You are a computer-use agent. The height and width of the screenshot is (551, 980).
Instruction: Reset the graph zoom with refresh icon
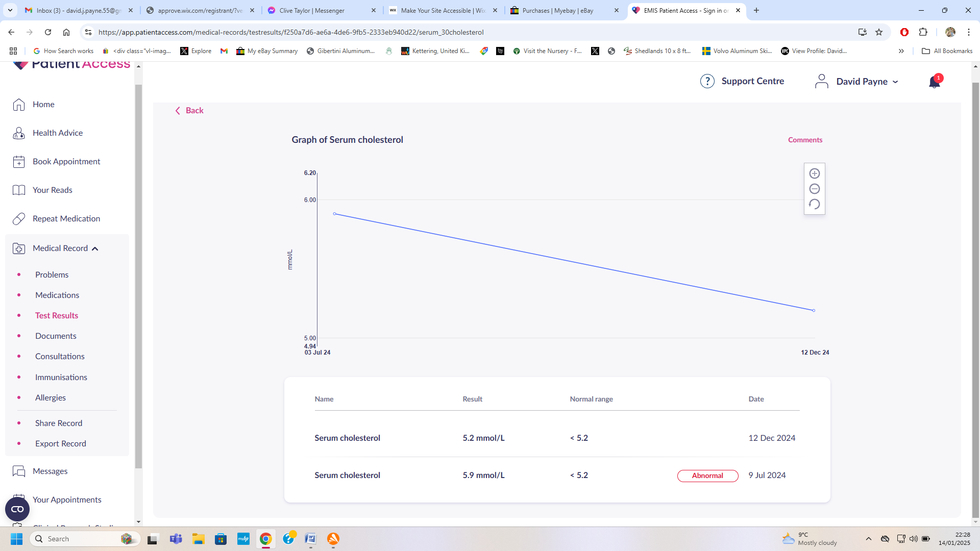[814, 204]
